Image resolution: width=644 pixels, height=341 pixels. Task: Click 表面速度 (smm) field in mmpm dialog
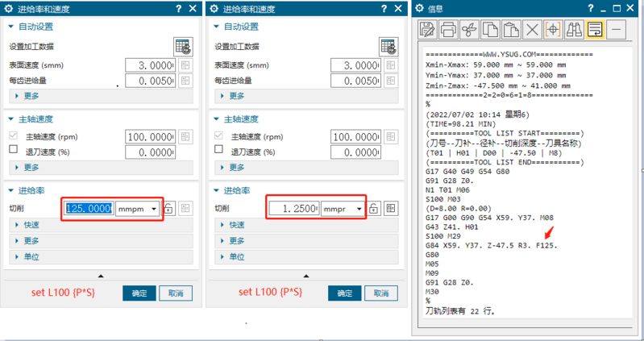click(151, 65)
